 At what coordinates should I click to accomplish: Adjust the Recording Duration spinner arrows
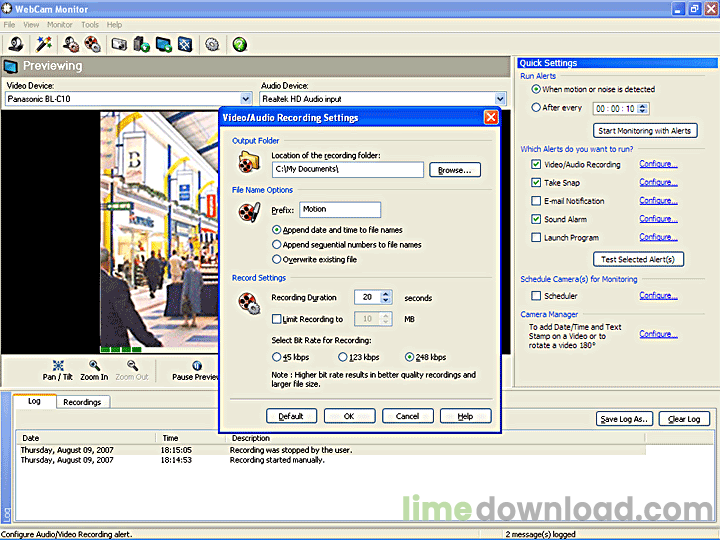[386, 298]
